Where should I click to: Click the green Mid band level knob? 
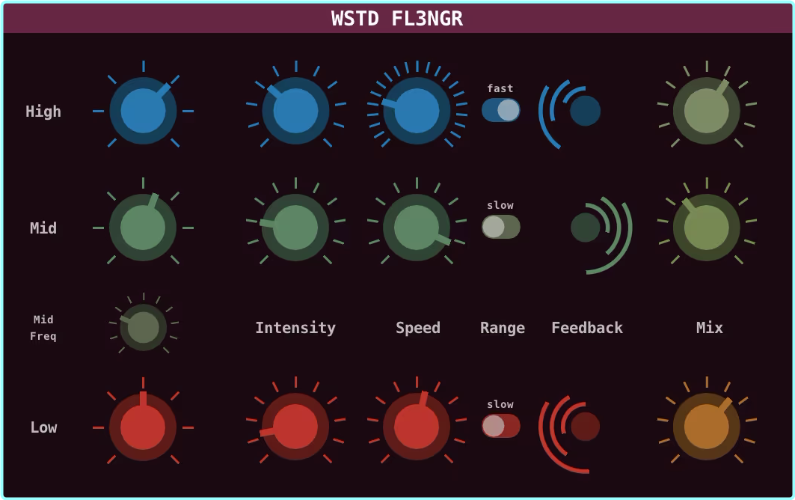pyautogui.click(x=143, y=228)
